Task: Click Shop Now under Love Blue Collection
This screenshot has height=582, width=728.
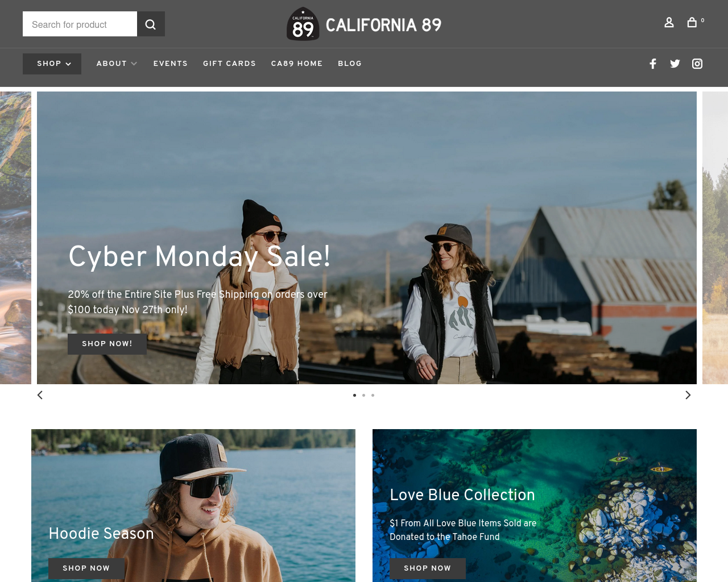Action: point(428,568)
